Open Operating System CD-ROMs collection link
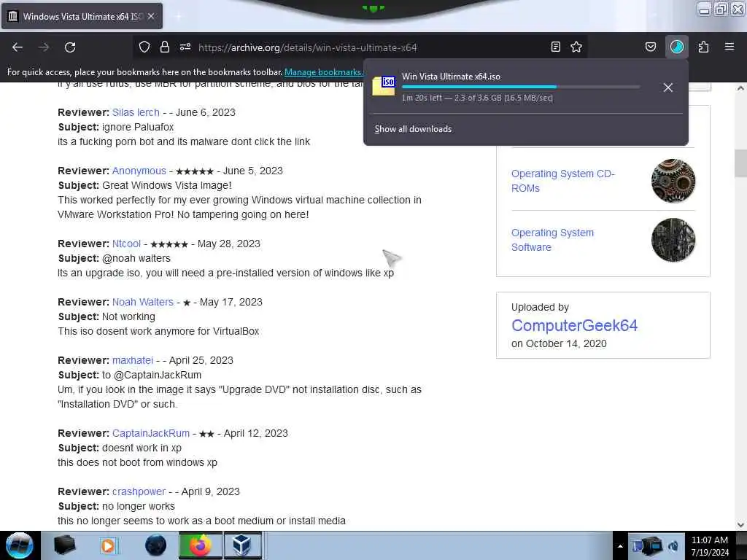The image size is (747, 560). point(563,181)
